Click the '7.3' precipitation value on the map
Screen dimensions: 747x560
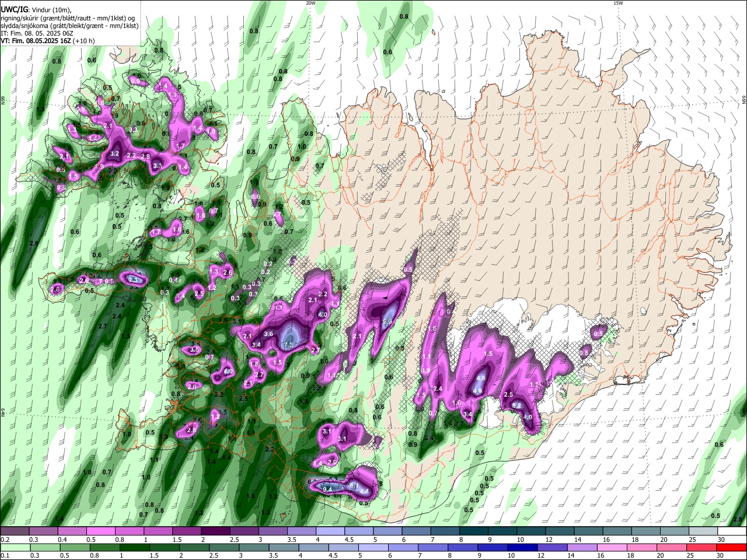pyautogui.click(x=133, y=280)
